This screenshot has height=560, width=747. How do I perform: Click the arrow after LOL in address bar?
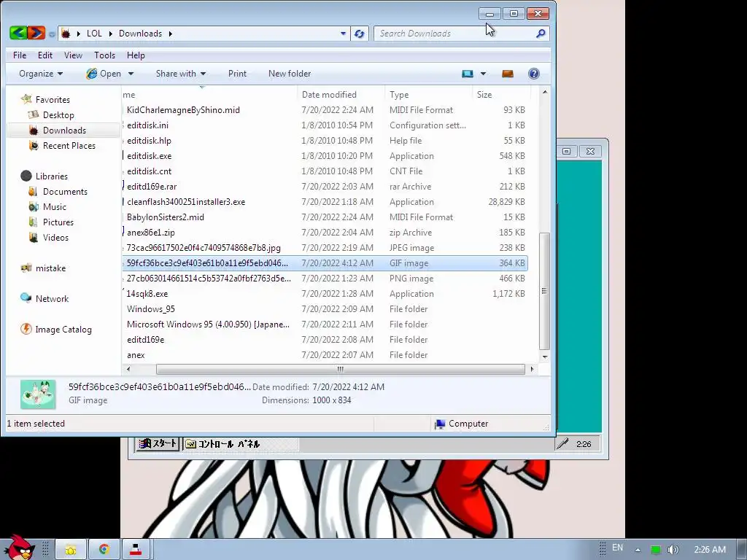tap(110, 34)
